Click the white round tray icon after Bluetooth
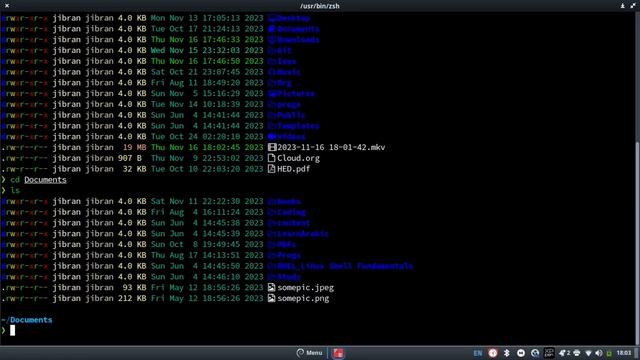The height and width of the screenshot is (360, 640). (521, 353)
